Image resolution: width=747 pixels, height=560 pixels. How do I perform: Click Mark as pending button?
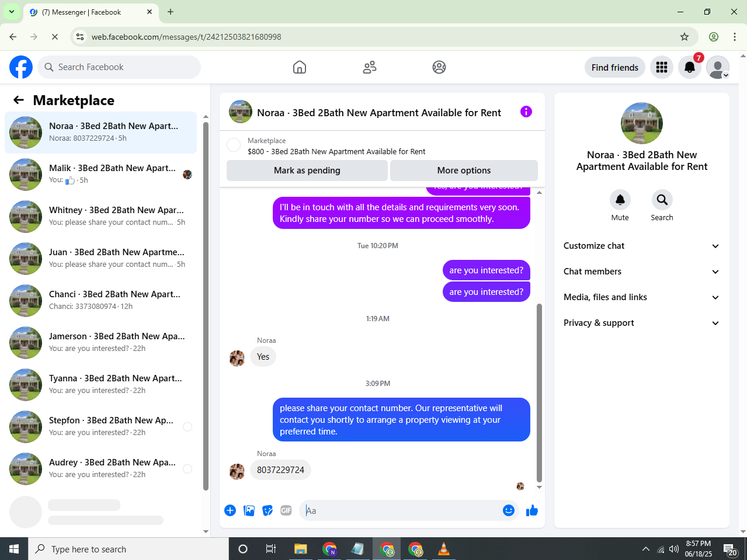(307, 171)
